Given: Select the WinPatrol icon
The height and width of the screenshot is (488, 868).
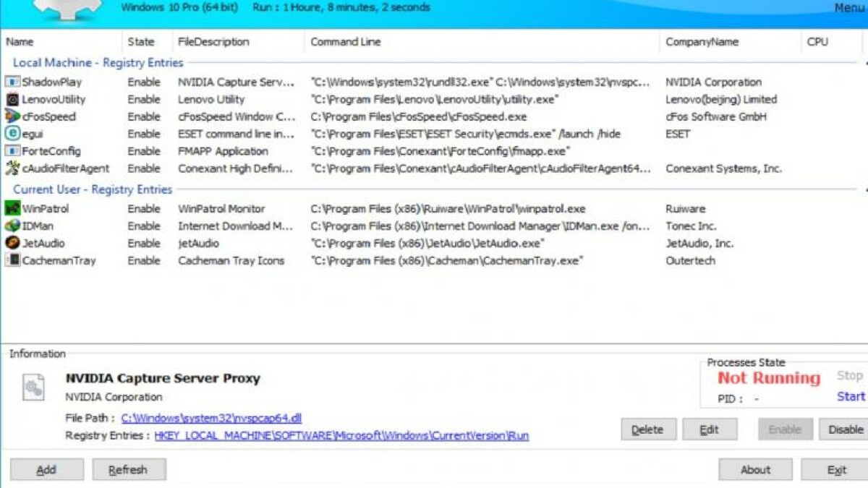Looking at the screenshot, I should 10,208.
